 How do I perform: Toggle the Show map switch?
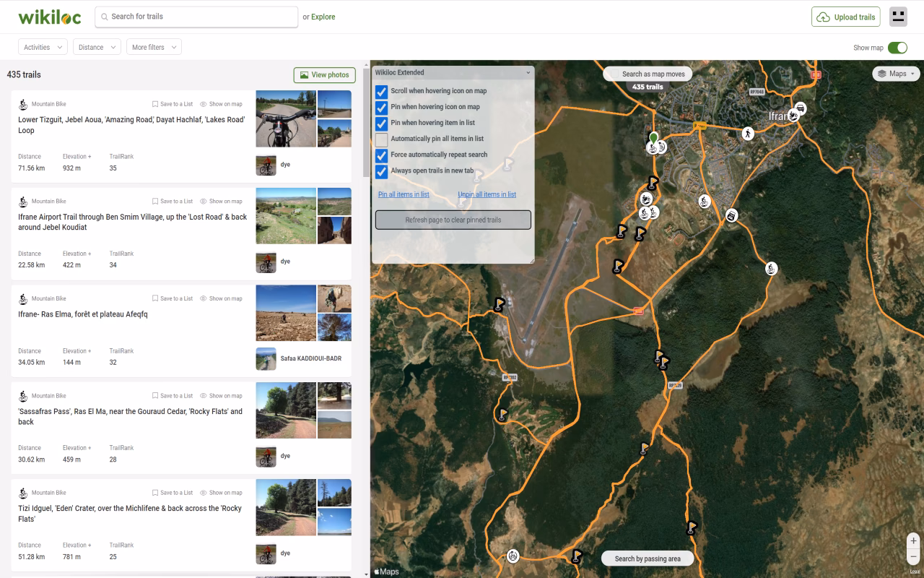pyautogui.click(x=897, y=48)
